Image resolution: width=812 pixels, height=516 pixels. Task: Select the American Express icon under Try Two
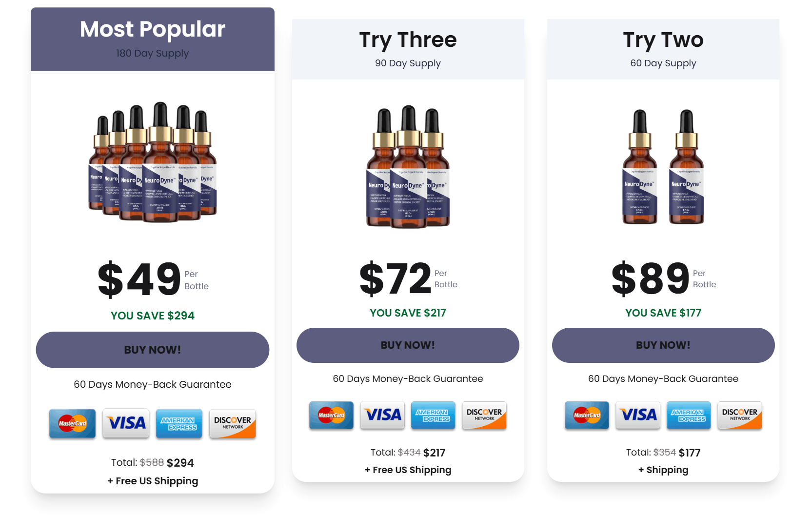(x=689, y=415)
